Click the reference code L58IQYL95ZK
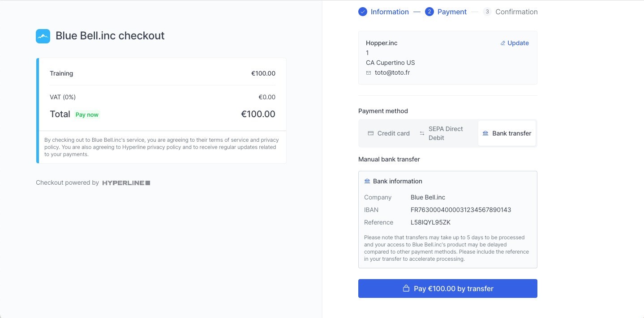Viewport: 644px width, 318px height. click(430, 222)
